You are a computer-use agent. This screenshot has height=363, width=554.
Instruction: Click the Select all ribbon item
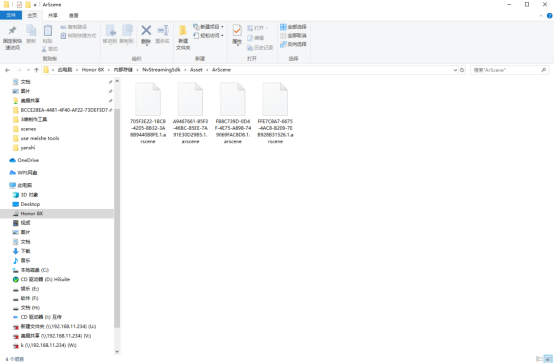tap(293, 27)
